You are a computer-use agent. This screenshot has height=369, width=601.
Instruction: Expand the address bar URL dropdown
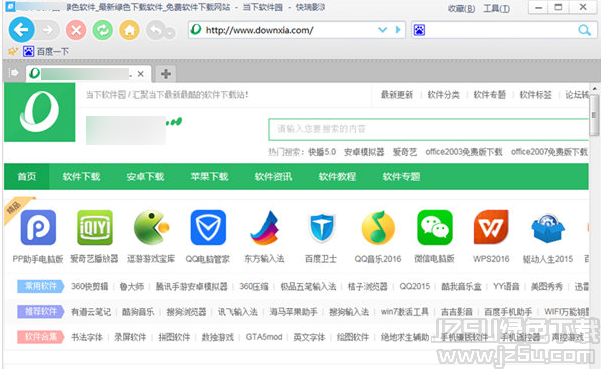382,30
